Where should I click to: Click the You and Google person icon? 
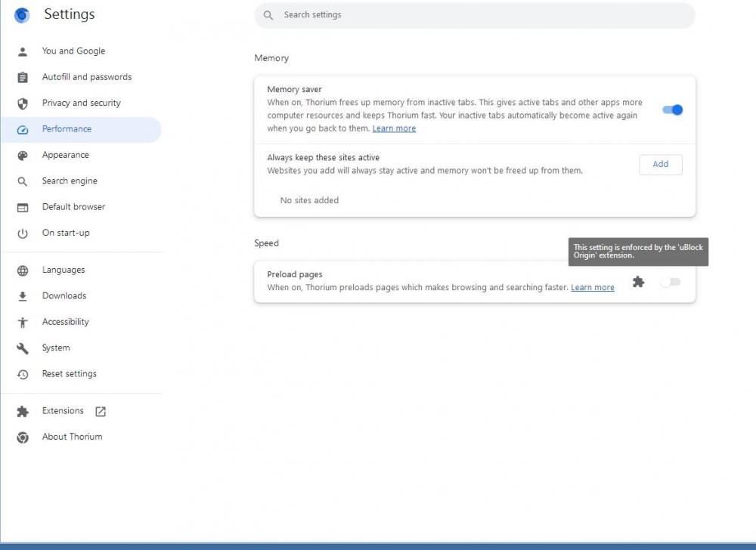point(23,51)
